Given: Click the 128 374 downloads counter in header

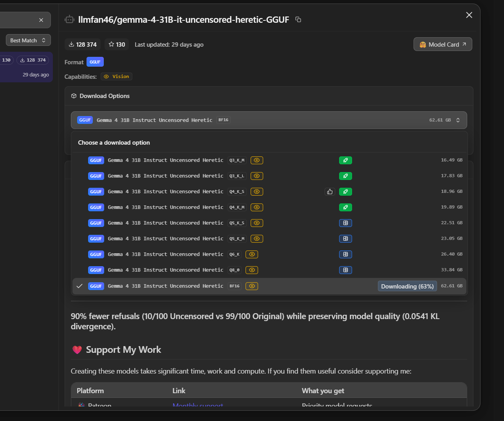Looking at the screenshot, I should pyautogui.click(x=83, y=45).
